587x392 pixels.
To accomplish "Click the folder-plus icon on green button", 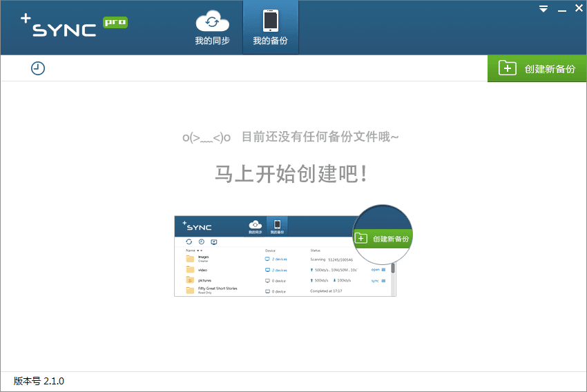I will (x=508, y=68).
